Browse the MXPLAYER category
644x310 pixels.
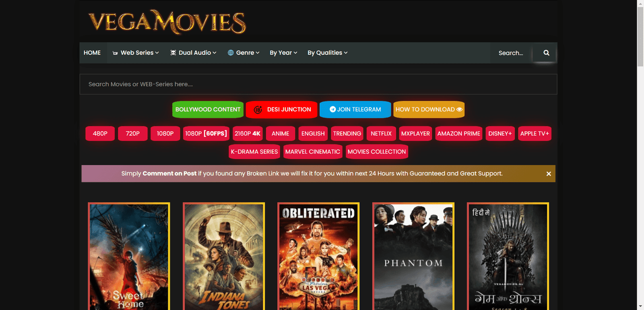click(415, 134)
